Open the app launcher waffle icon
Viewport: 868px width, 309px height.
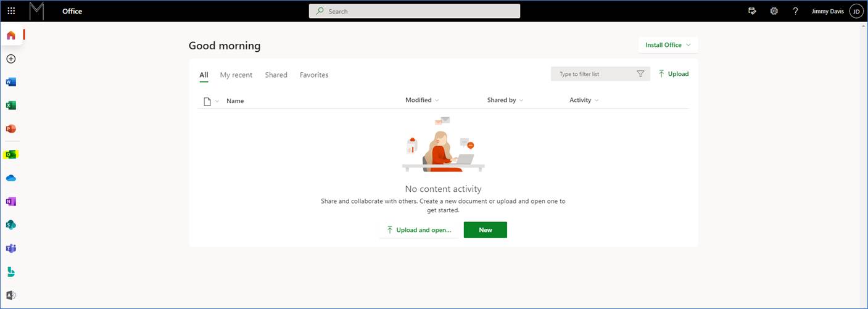(11, 11)
